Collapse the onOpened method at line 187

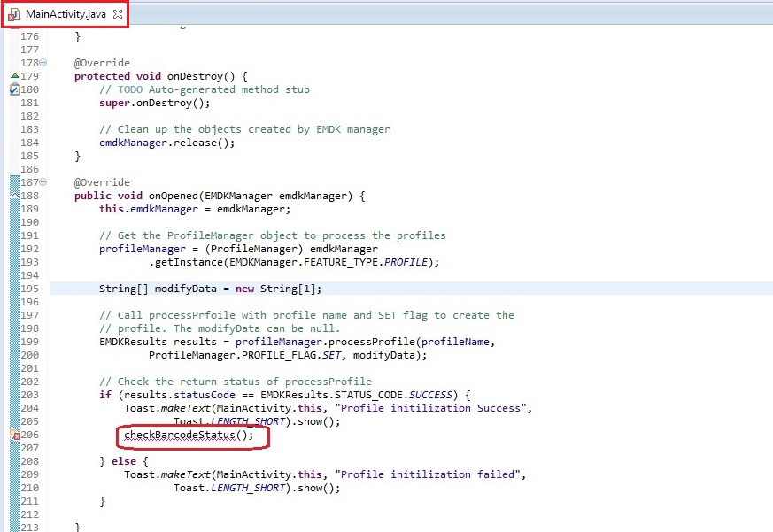click(x=43, y=182)
